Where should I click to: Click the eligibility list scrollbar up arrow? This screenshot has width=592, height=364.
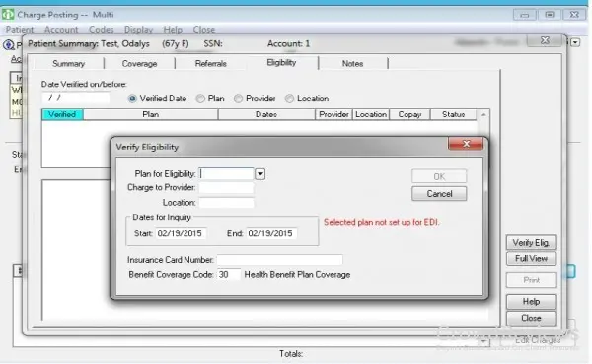pos(483,114)
